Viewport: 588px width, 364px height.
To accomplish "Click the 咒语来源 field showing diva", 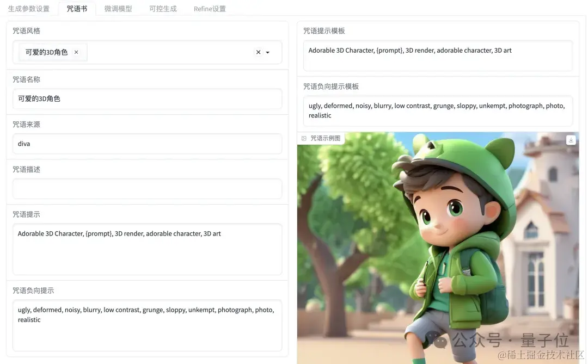I will tap(147, 144).
